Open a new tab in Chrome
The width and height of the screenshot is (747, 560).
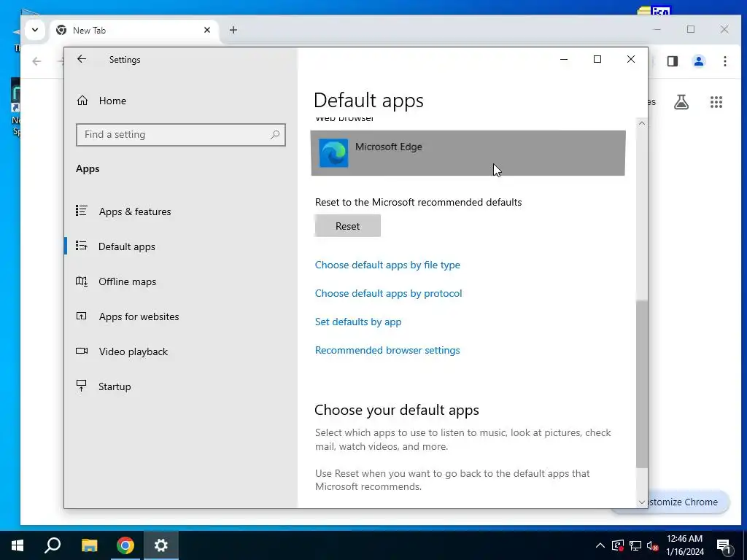tap(233, 30)
